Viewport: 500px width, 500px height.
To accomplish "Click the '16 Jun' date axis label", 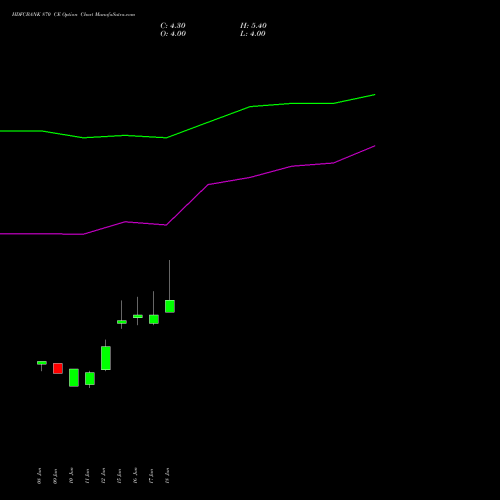I will tap(135, 476).
